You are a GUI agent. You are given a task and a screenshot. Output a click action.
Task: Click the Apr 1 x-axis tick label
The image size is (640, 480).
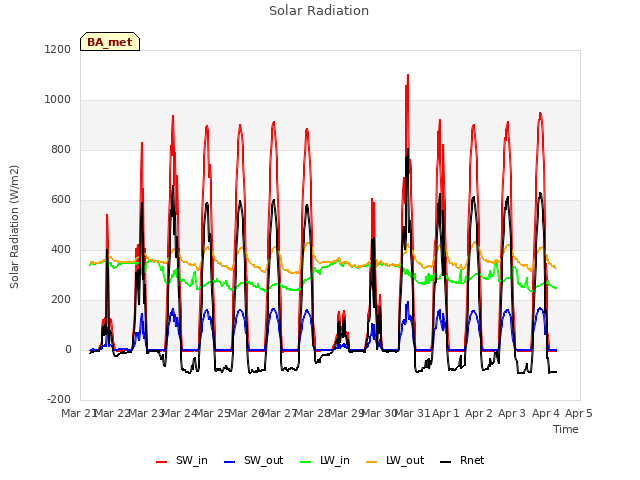(445, 413)
